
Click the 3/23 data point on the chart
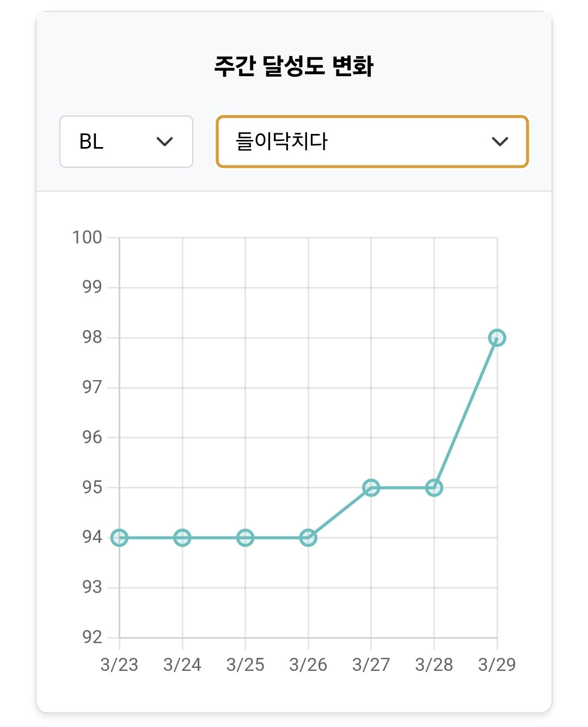[119, 538]
